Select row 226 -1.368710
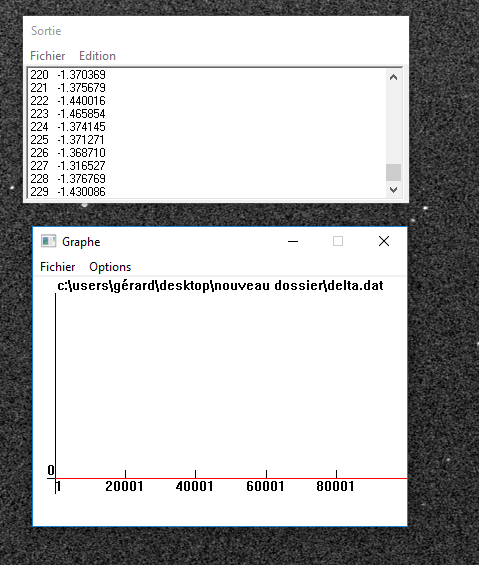The image size is (479, 565). click(68, 152)
